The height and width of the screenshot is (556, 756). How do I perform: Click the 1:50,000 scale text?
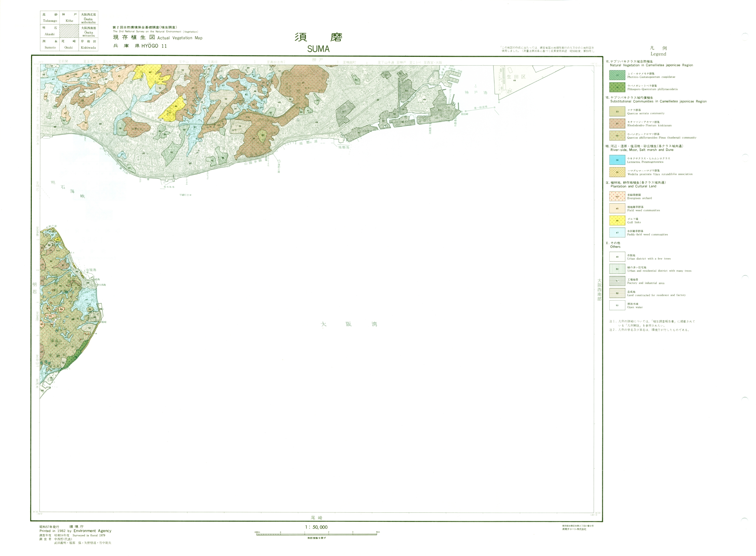tap(317, 527)
